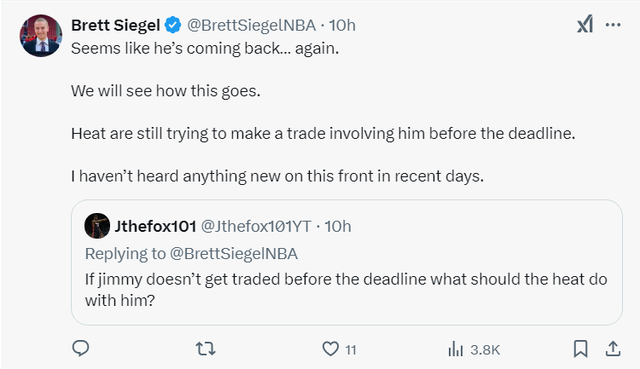
Task: View post analytics bar chart icon
Action: pyautogui.click(x=456, y=349)
